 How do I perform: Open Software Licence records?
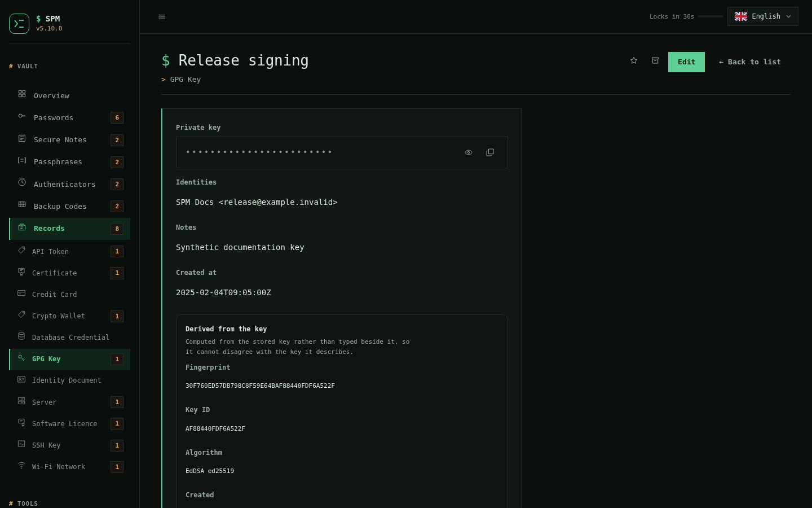pos(70,423)
